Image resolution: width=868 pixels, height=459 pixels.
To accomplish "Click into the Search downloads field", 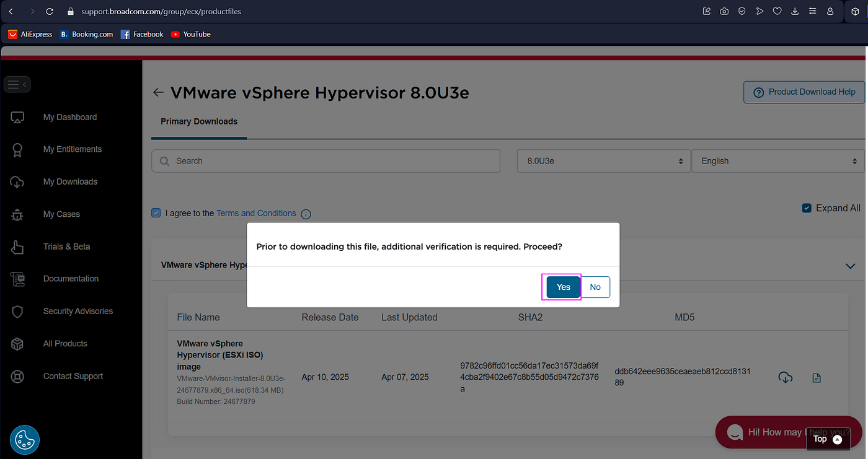I will click(325, 161).
